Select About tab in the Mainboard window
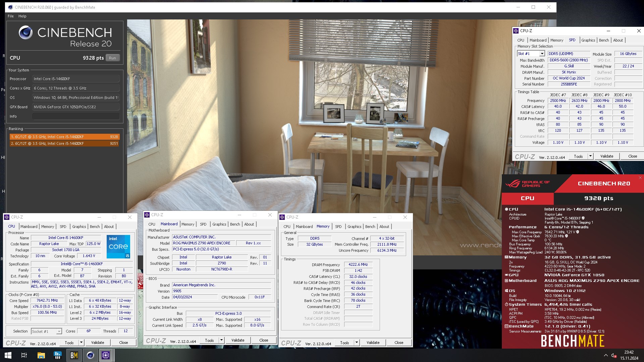The image size is (644, 362). tap(249, 224)
